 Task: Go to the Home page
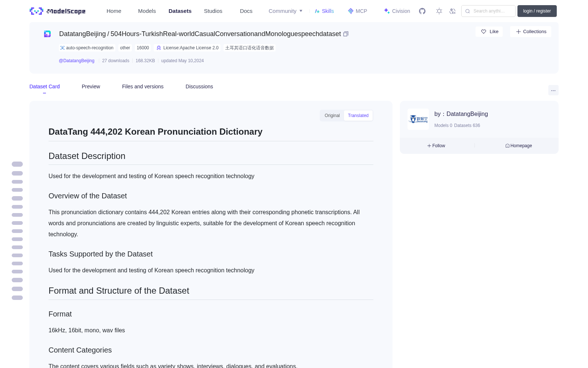click(114, 11)
